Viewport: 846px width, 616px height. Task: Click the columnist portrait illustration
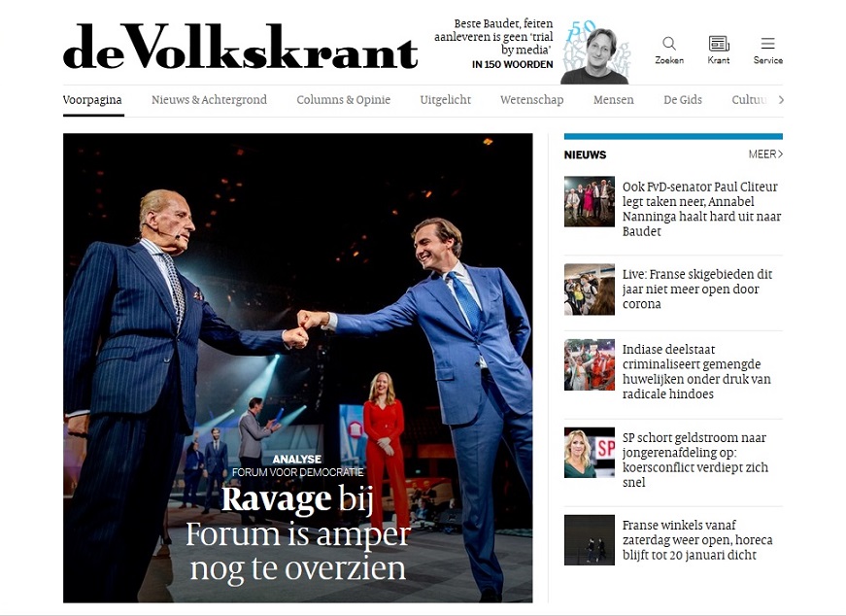(595, 51)
